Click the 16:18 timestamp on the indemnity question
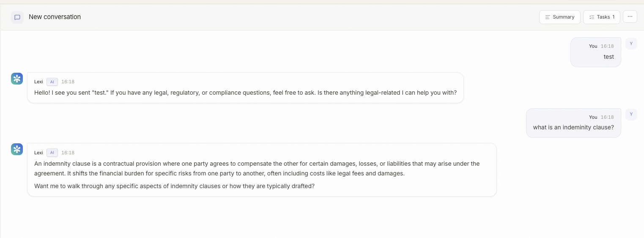This screenshot has height=238, width=644. coord(607,117)
